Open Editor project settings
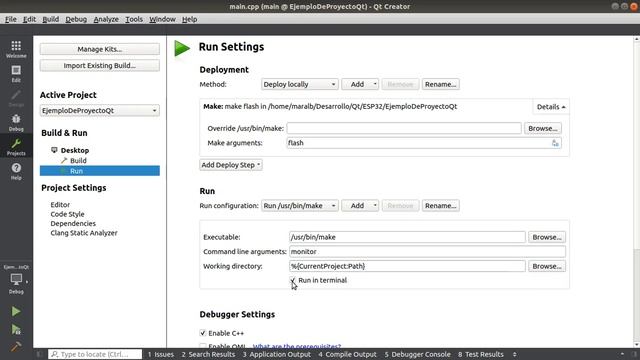This screenshot has width=640, height=360. click(60, 204)
